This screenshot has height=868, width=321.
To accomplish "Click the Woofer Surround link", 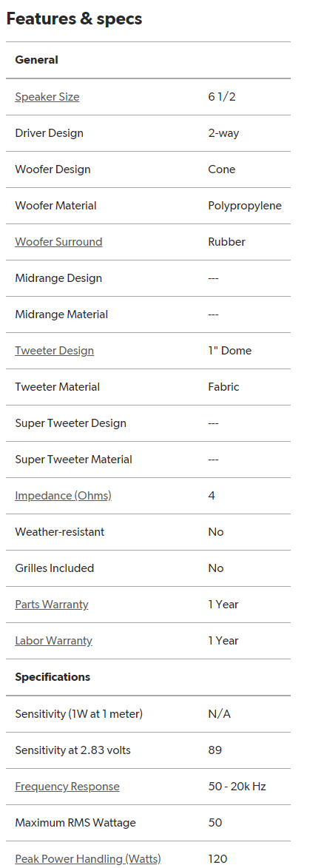I will coord(58,242).
